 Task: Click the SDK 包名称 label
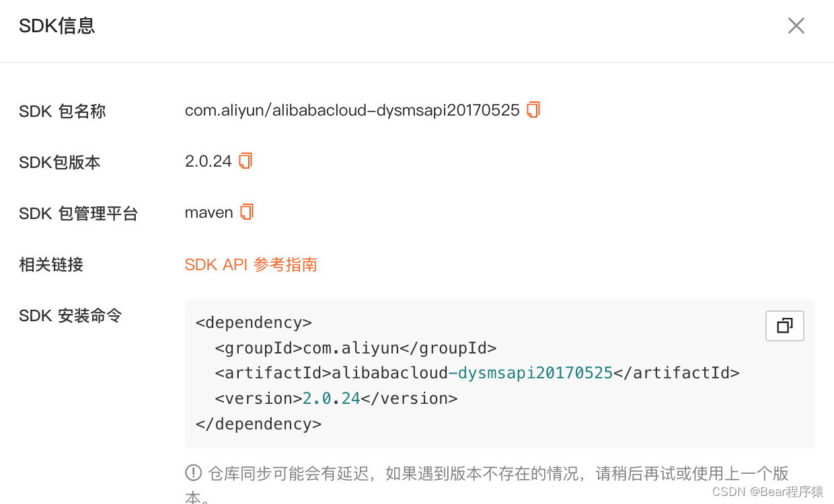tap(62, 111)
